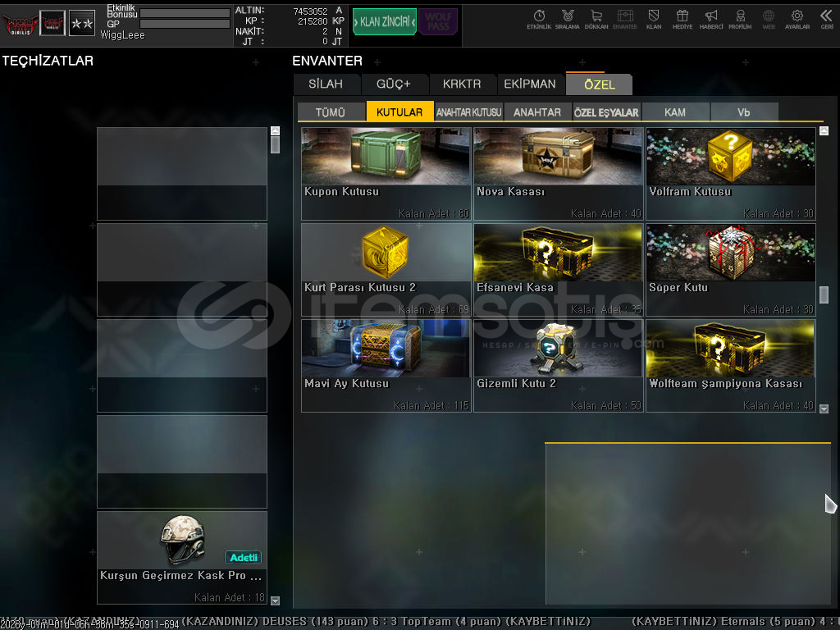This screenshot has width=840, height=630.
Task: Open the Haberci megaphone icon
Action: [711, 20]
